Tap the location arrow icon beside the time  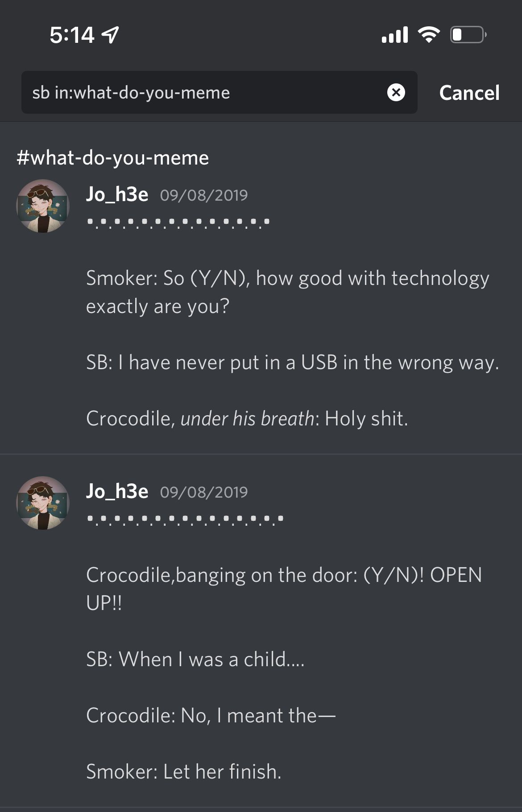[x=110, y=35]
